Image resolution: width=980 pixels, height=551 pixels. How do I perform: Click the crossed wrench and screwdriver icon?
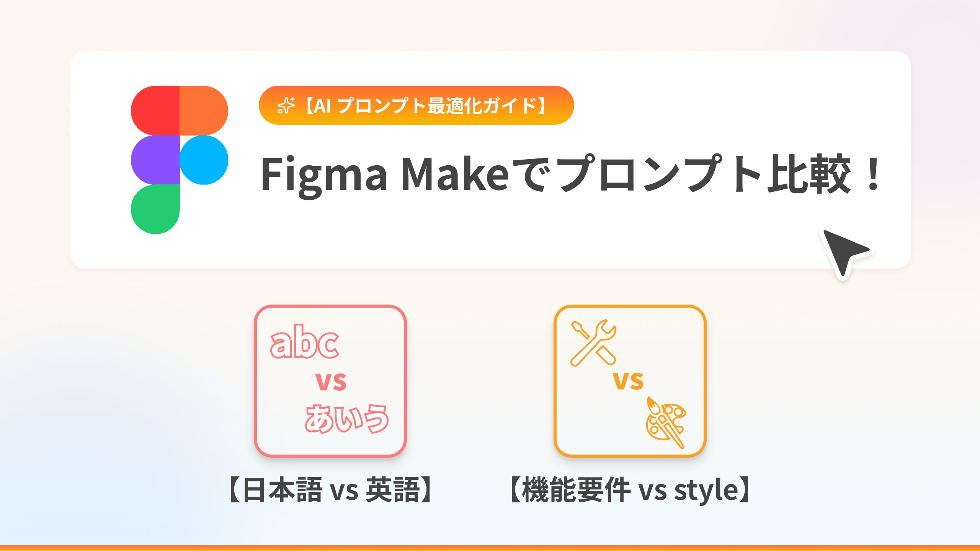[x=593, y=342]
